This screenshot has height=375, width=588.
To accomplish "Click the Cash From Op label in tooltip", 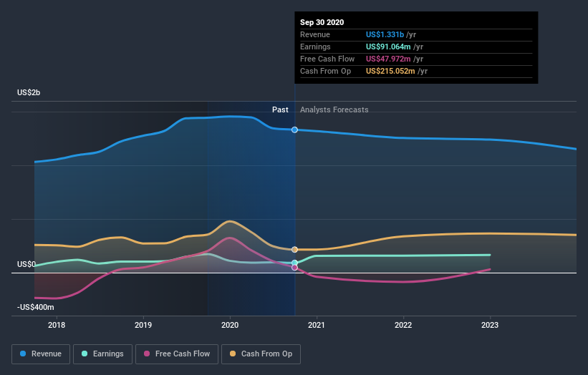I will [x=325, y=71].
